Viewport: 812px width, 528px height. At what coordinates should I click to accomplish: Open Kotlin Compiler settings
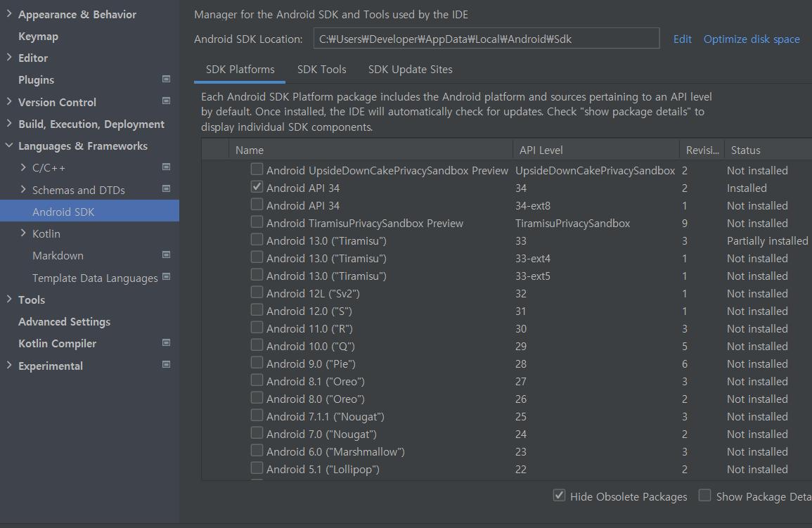point(57,344)
